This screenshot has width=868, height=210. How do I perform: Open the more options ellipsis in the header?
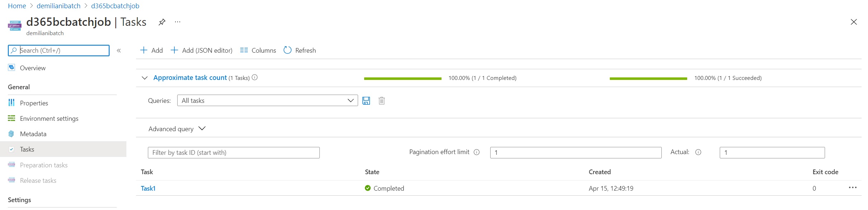[x=178, y=22]
